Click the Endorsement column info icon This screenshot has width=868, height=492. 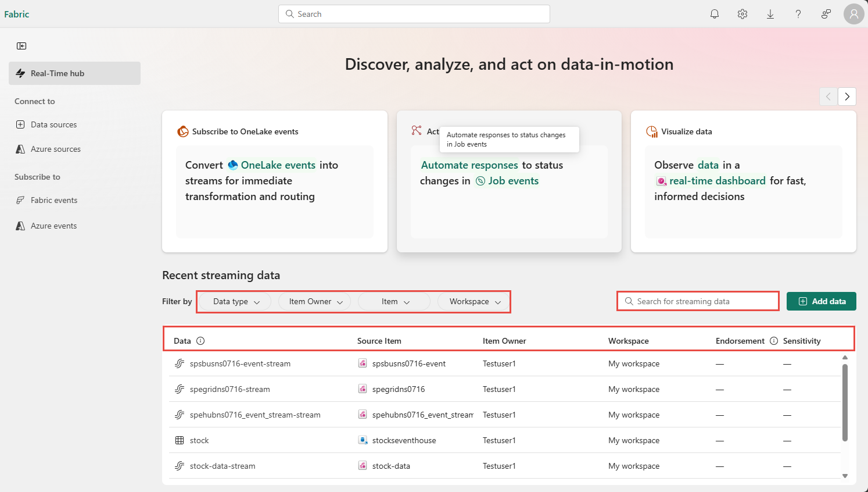coord(774,341)
